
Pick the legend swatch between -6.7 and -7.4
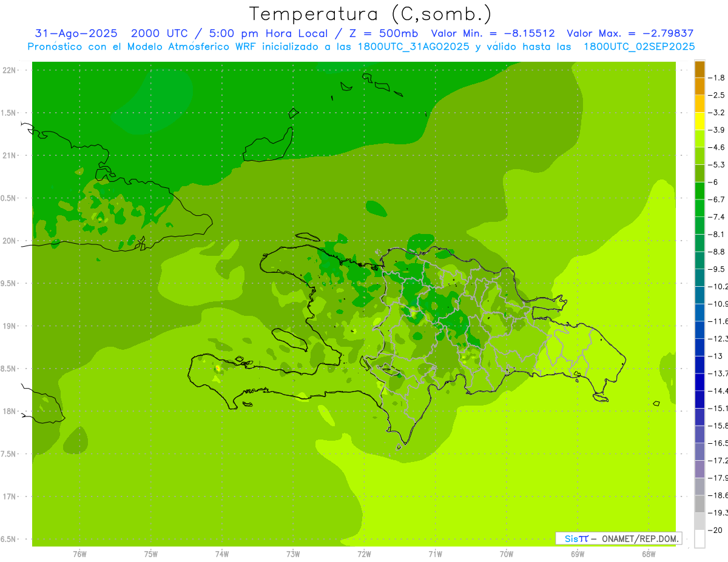699,208
